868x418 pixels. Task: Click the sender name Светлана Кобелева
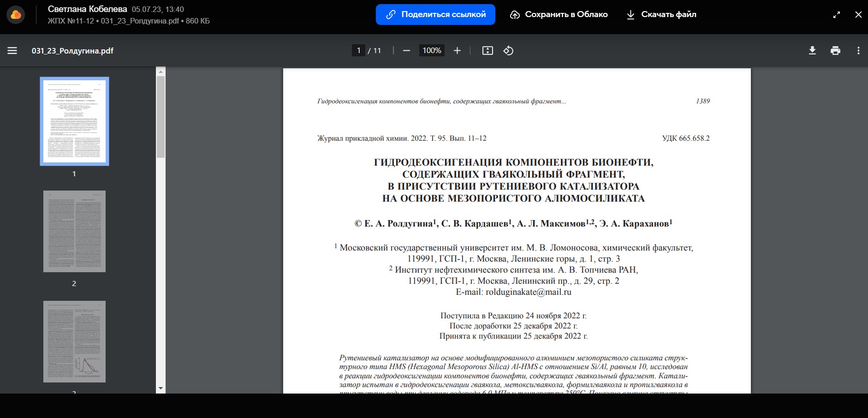[87, 9]
